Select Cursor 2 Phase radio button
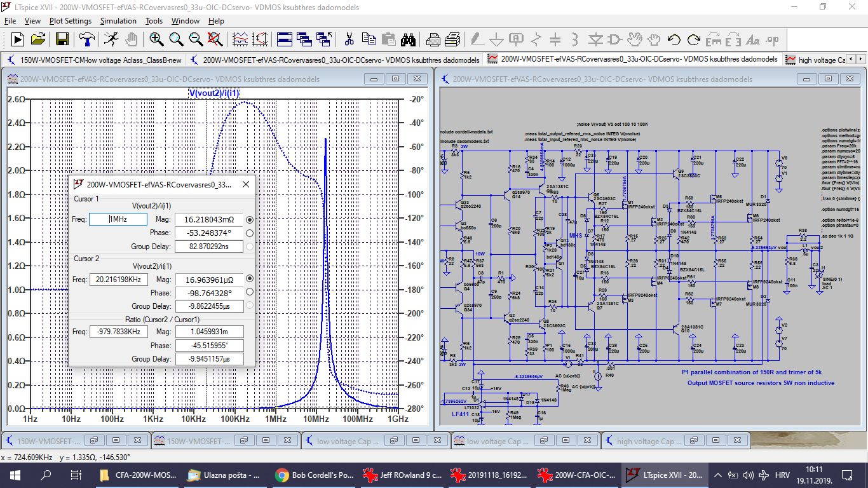This screenshot has height=488, width=868. (x=250, y=292)
